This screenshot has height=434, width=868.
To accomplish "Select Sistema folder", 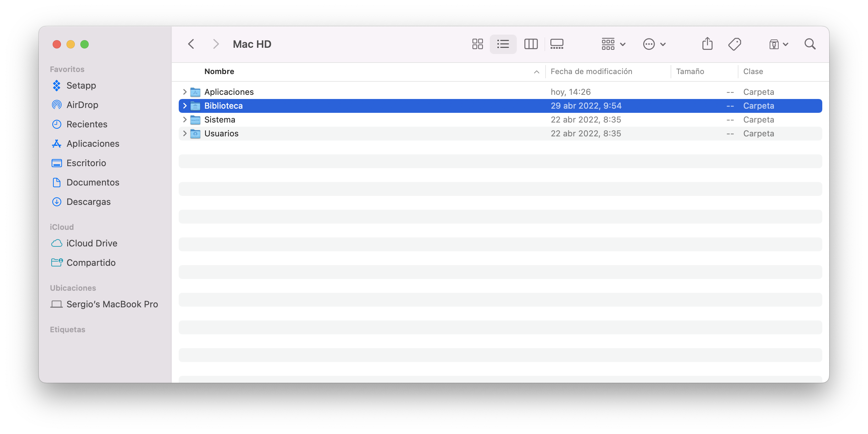I will coord(219,119).
